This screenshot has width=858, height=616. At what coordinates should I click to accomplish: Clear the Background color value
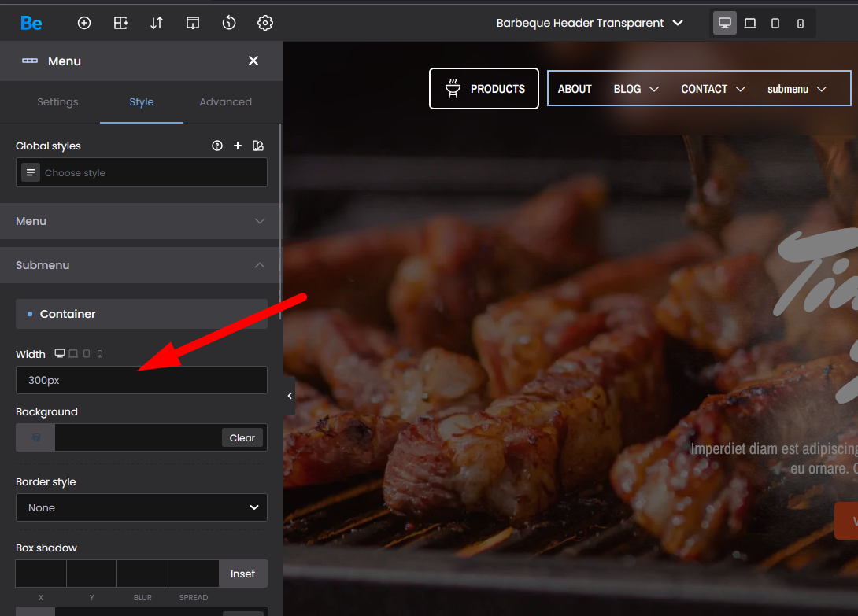(242, 438)
